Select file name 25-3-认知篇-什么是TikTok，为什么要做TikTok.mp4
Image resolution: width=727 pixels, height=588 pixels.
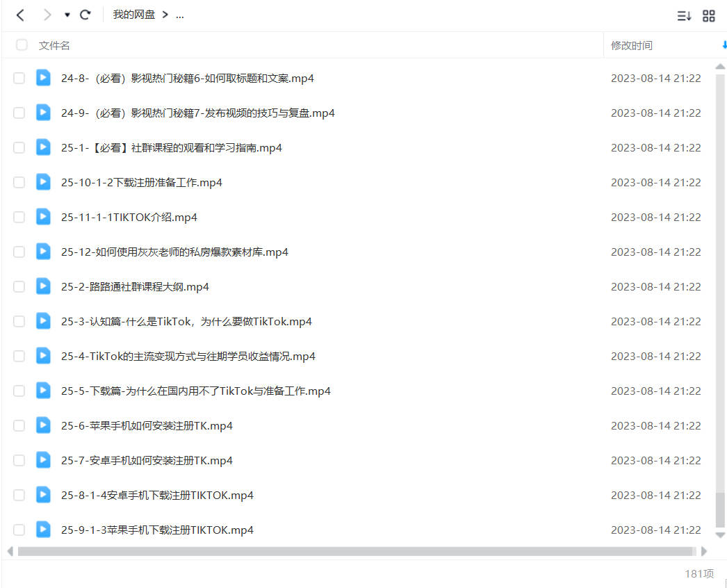186,322
